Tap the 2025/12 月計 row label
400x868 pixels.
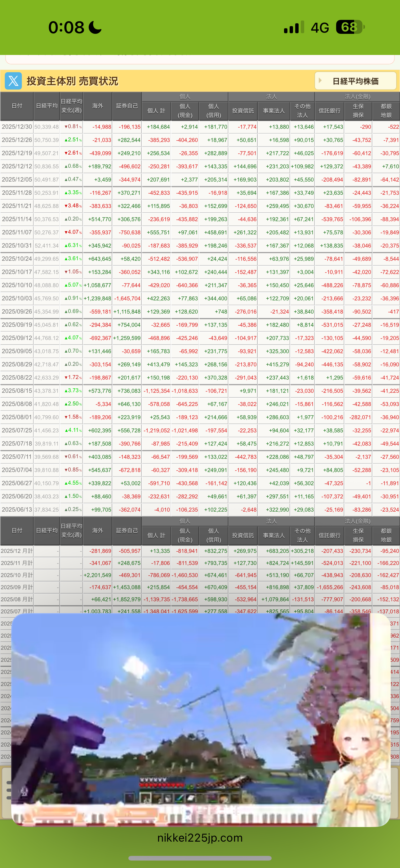click(17, 551)
